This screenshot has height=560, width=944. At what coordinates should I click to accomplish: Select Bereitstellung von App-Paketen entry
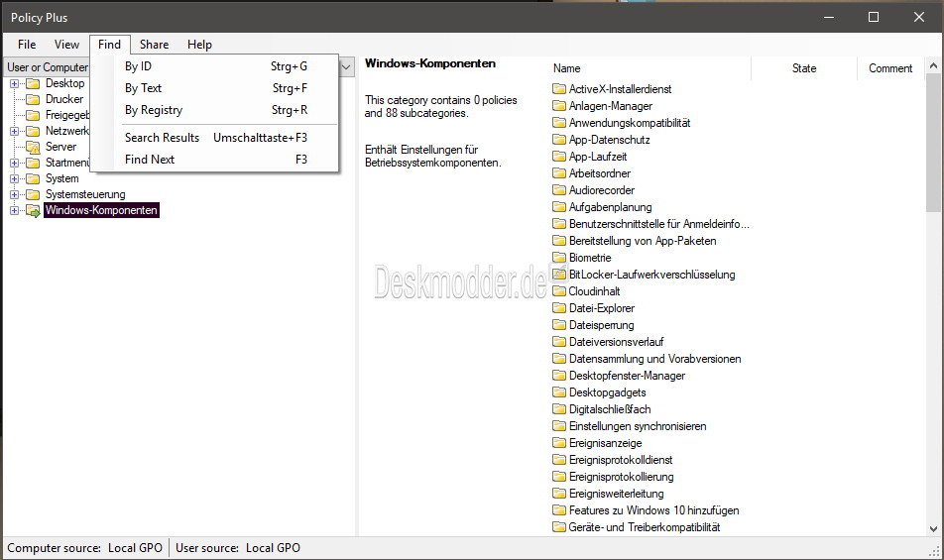643,241
